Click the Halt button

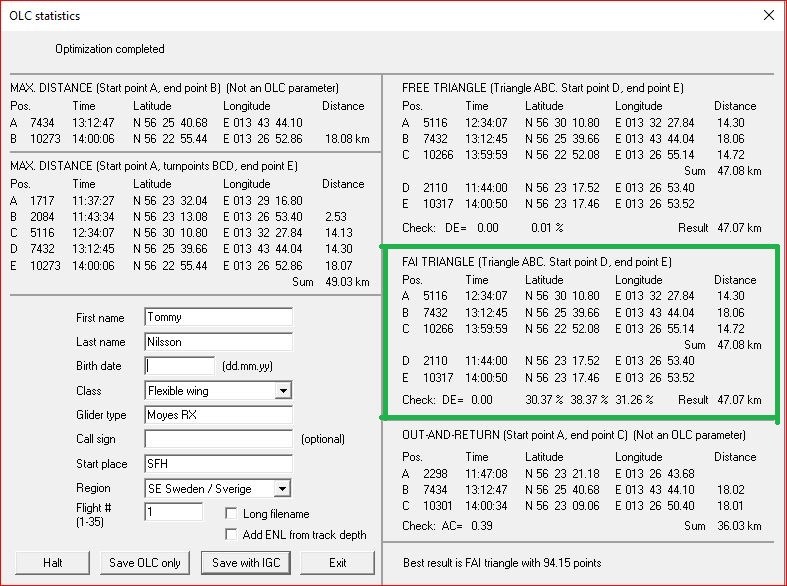click(x=53, y=562)
